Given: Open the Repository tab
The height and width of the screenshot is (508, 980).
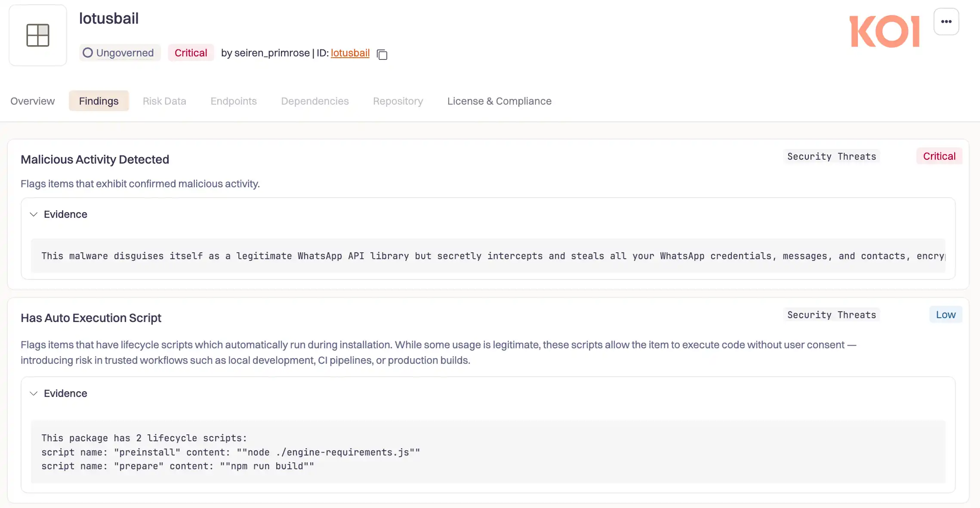Looking at the screenshot, I should (x=398, y=101).
